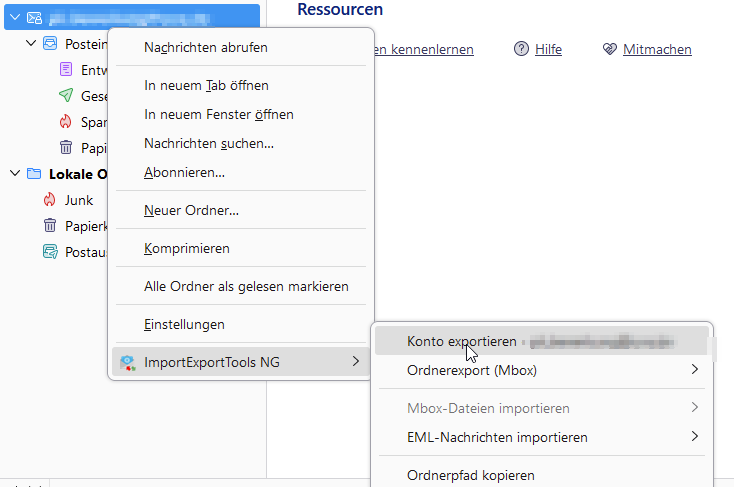The image size is (734, 487).
Task: Click the Hilfe question mark icon
Action: (x=521, y=49)
